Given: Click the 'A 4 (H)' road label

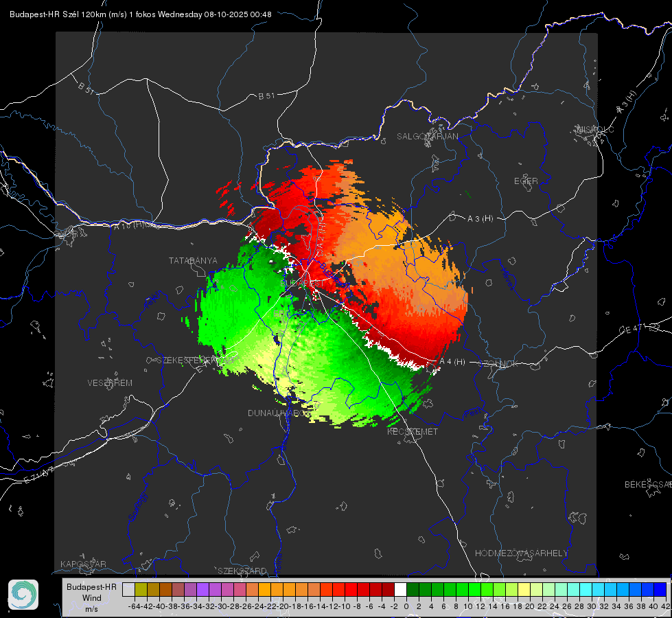Looking at the screenshot, I should coord(452,362).
